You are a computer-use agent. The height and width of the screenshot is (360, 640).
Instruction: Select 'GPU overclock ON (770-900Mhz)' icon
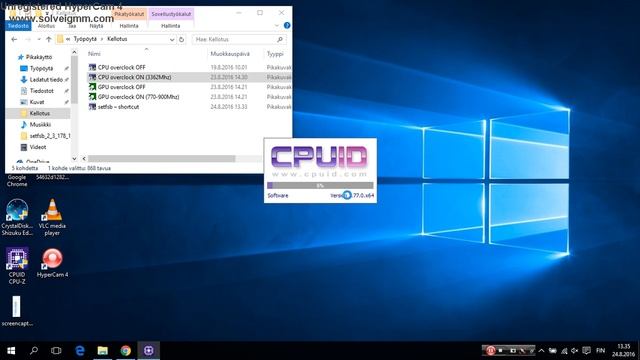92,97
